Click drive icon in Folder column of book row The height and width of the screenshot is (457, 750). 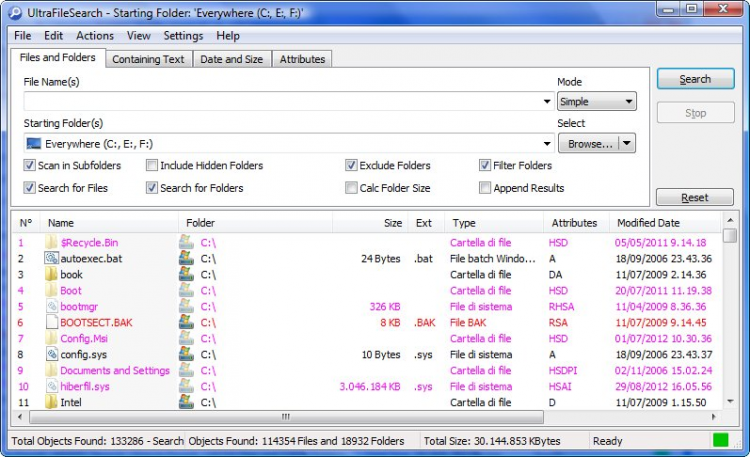[186, 274]
